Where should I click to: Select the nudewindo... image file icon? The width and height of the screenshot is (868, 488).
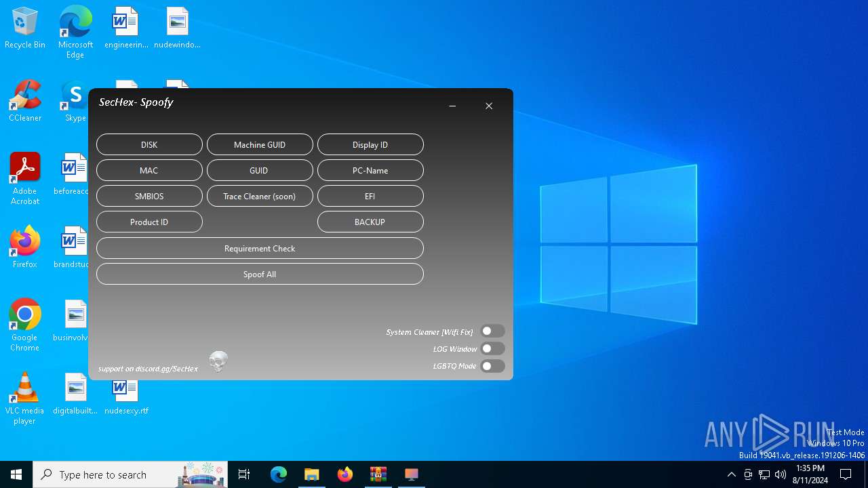[177, 28]
